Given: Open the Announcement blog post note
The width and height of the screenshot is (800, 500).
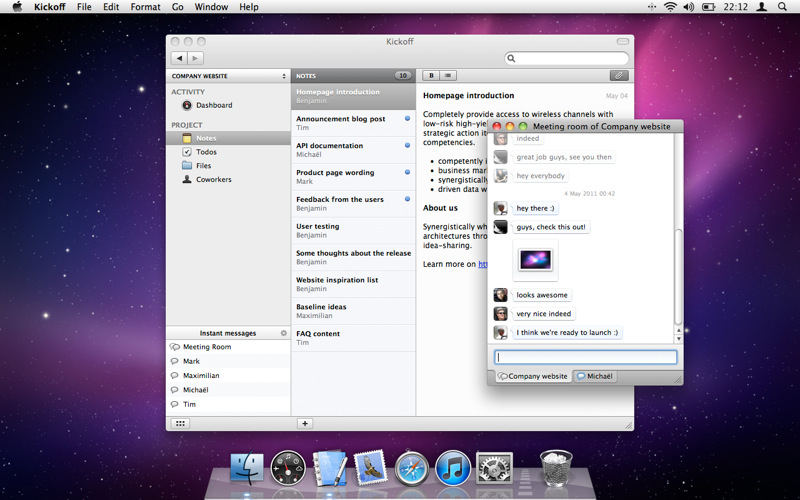Looking at the screenshot, I should click(x=353, y=123).
